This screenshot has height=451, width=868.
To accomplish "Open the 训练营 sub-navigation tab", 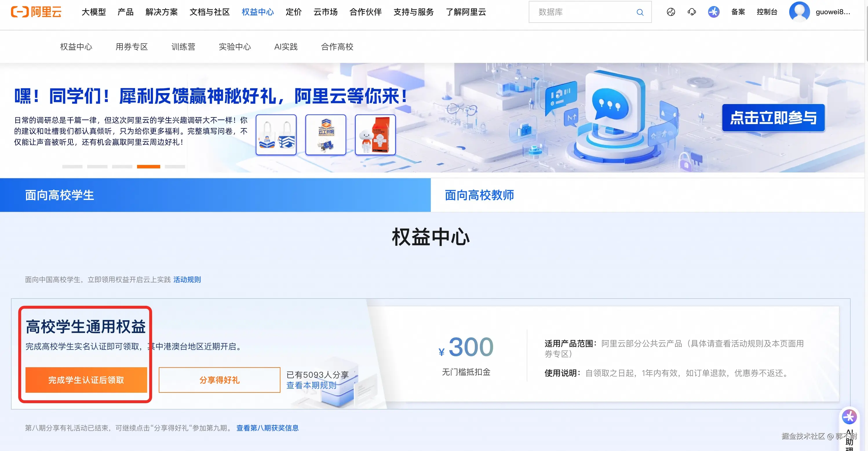I will point(183,47).
